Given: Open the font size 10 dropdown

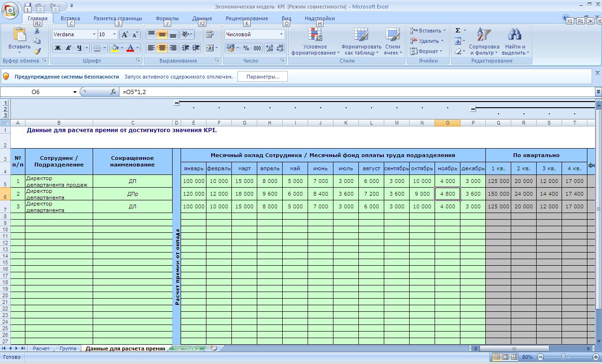Looking at the screenshot, I should pyautogui.click(x=114, y=34).
